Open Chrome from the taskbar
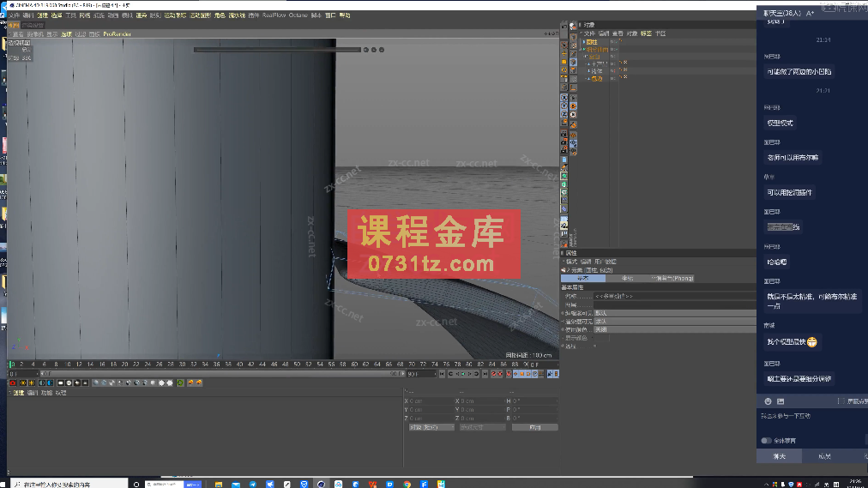This screenshot has height=488, width=868. tap(407, 484)
